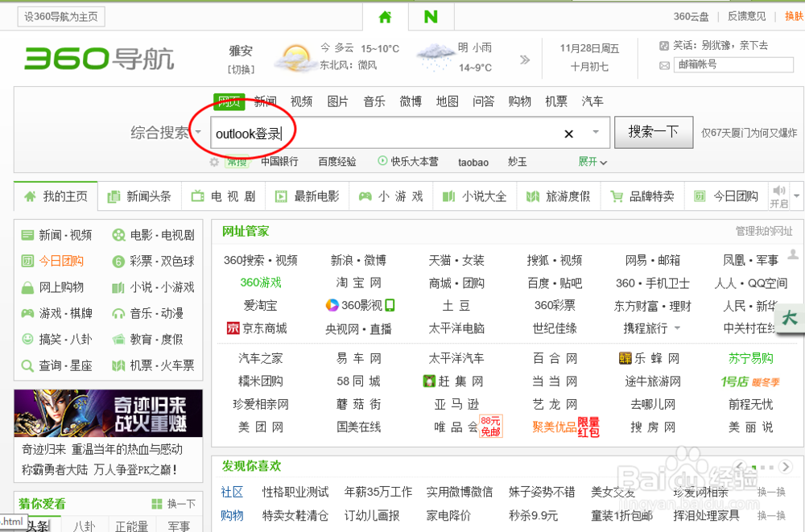
Task: Click the 360影视 colorful play icon
Action: (x=332, y=306)
